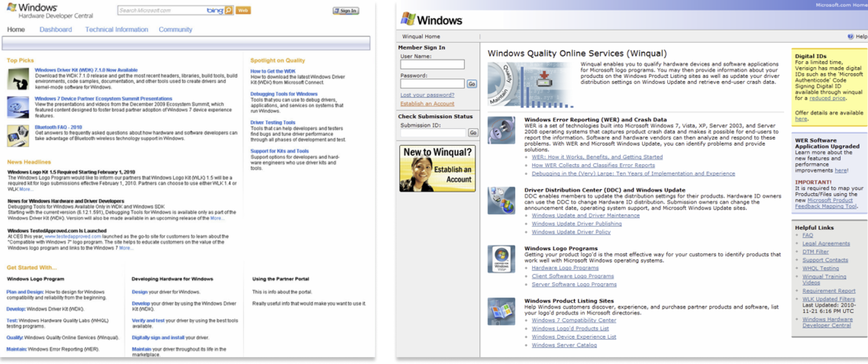This screenshot has width=868, height=364.
Task: Open the www.testedapproved.com link
Action: tap(73, 236)
